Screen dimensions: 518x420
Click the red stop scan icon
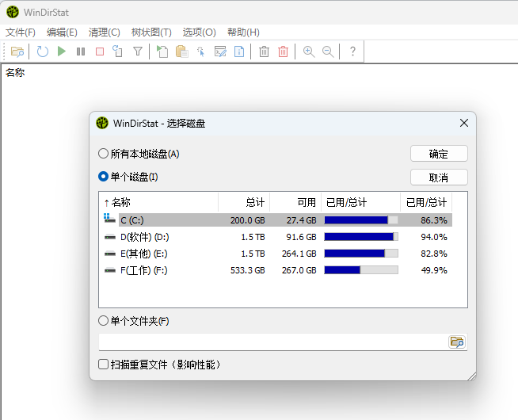click(100, 52)
